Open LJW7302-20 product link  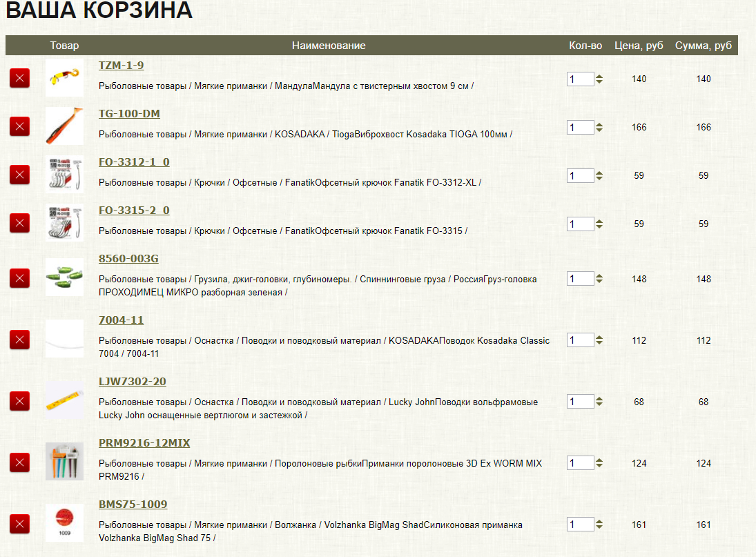pyautogui.click(x=132, y=382)
